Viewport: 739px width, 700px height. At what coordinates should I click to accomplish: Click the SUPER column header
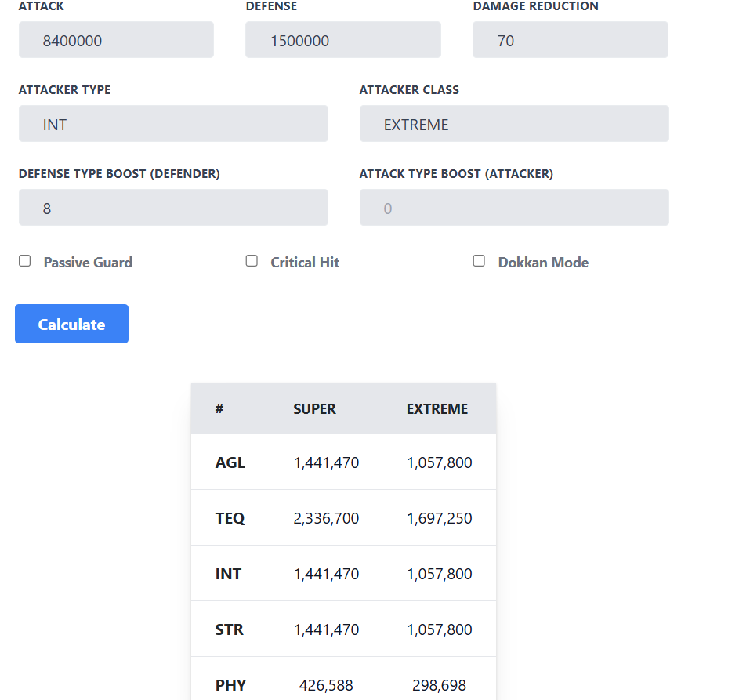pos(314,408)
